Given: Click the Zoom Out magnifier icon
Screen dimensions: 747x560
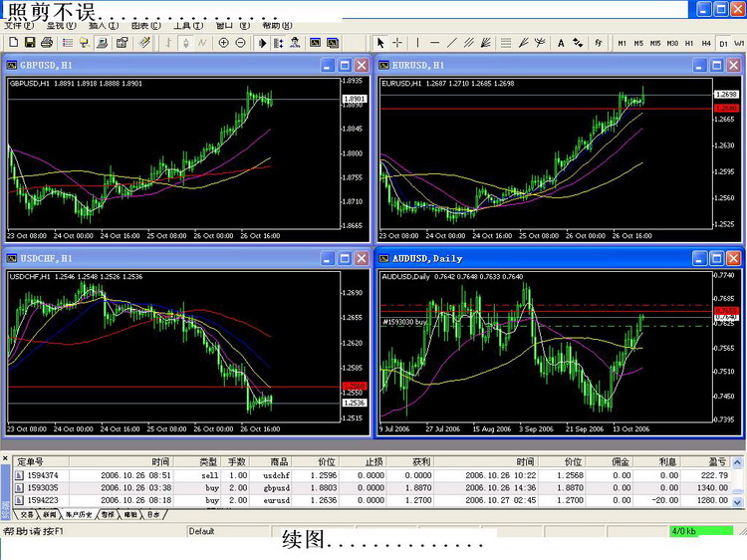Looking at the screenshot, I should point(241,43).
